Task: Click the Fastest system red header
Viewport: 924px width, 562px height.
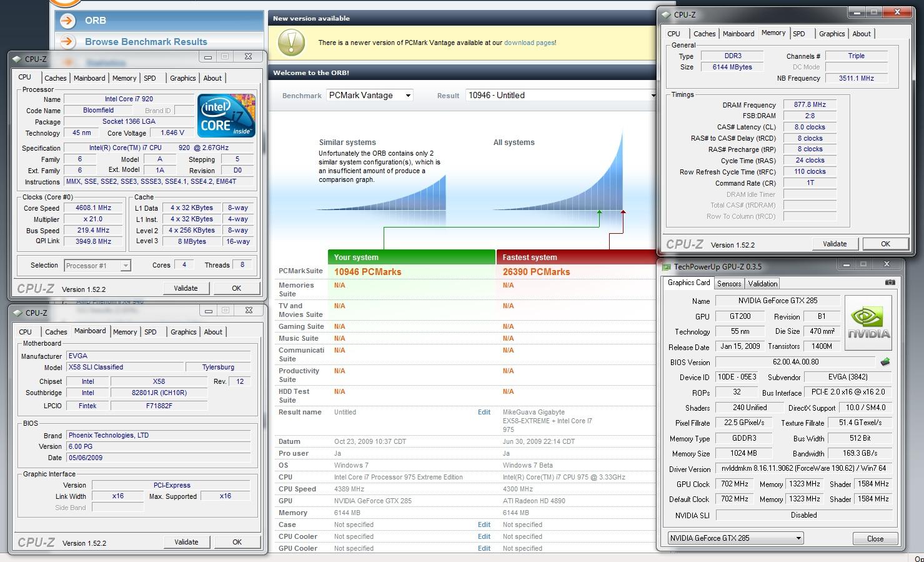Action: tap(576, 257)
